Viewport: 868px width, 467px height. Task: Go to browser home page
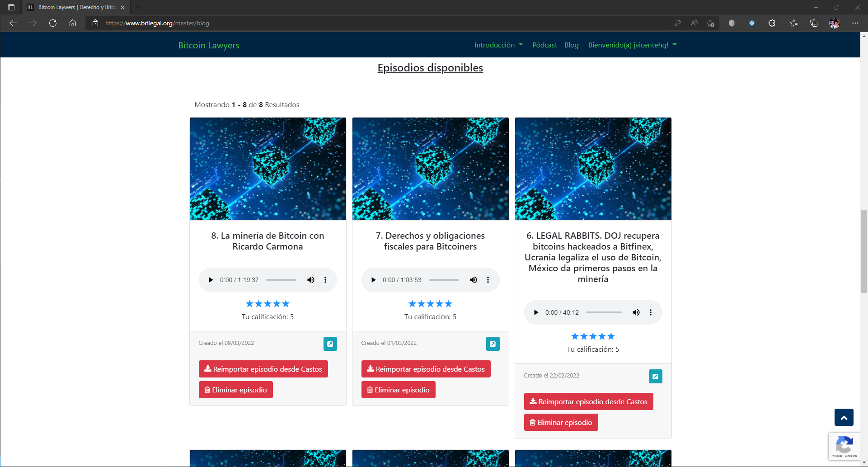pyautogui.click(x=73, y=23)
